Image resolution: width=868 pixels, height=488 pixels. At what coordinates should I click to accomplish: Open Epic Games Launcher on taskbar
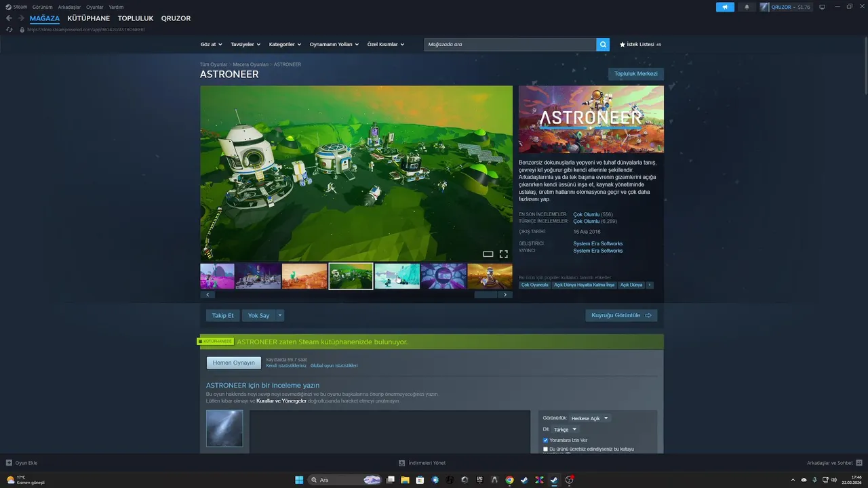[x=479, y=480]
